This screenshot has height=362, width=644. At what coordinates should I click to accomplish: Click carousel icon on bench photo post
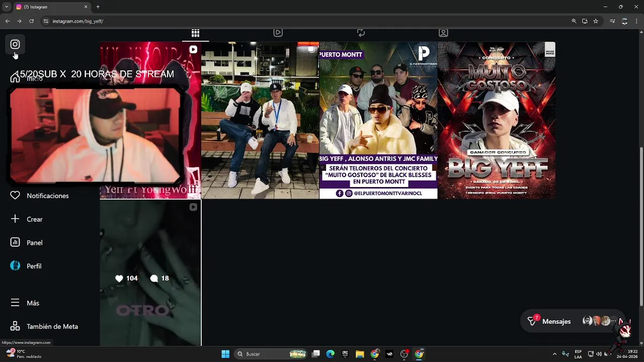pos(311,49)
